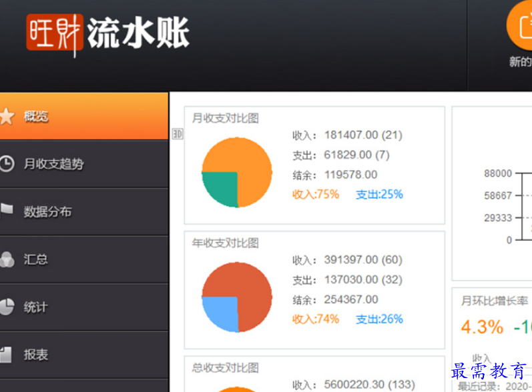This screenshot has width=532, height=392.
Task: Click the 29333 axis label on chart
Action: coord(498,217)
